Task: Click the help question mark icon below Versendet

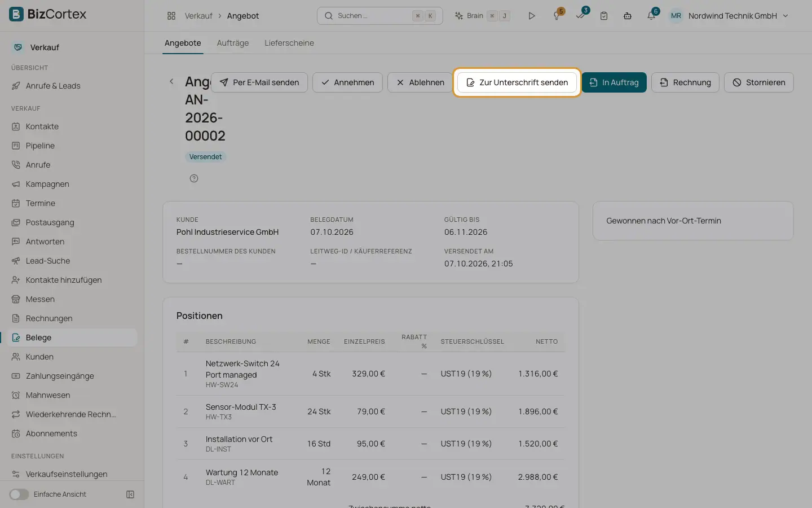Action: tap(194, 178)
